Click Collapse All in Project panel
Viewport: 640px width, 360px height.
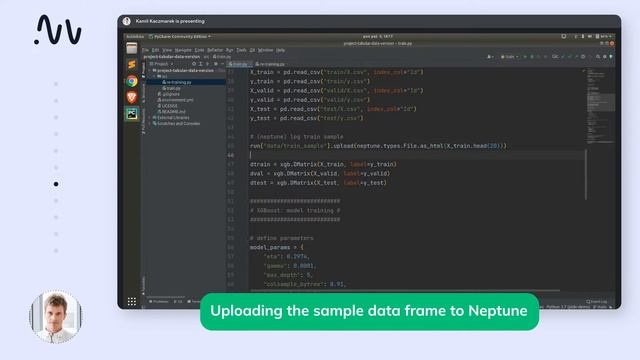pyautogui.click(x=207, y=64)
